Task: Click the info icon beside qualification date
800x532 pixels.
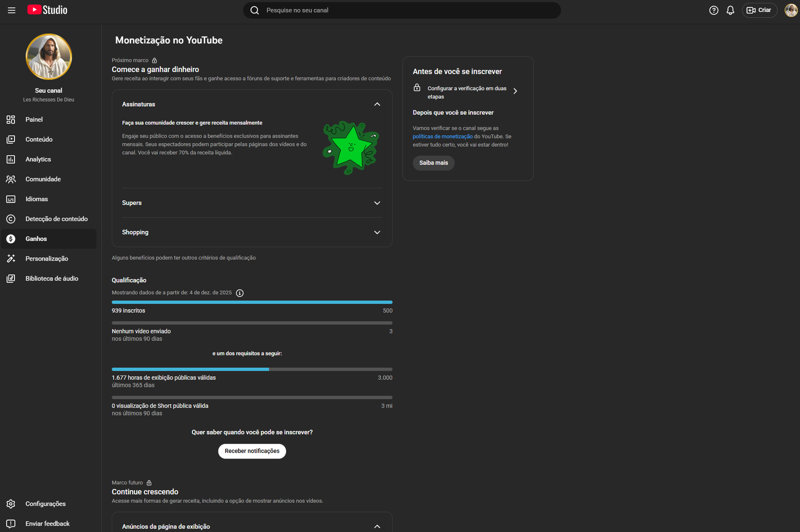Action: coord(240,293)
